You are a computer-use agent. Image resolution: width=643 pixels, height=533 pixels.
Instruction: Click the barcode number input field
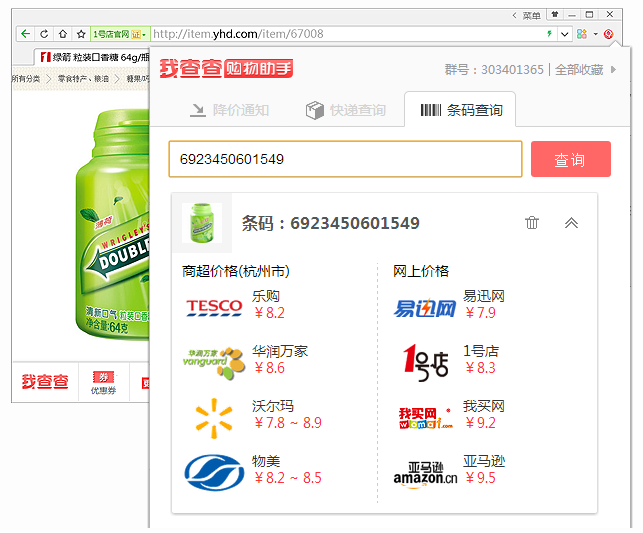pyautogui.click(x=345, y=159)
